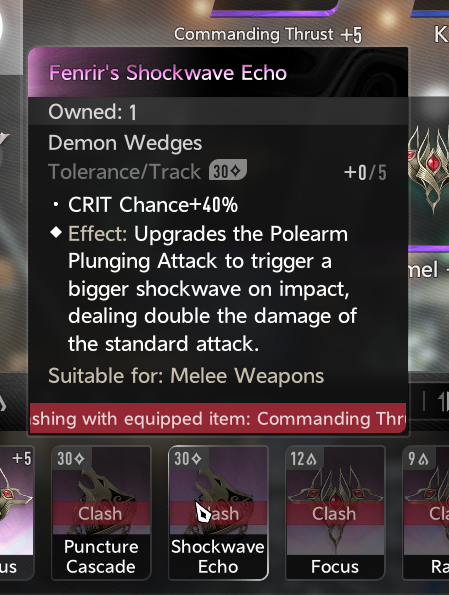Select the +5 wedge card at left edge
This screenshot has height=595, width=449.
[x=17, y=513]
